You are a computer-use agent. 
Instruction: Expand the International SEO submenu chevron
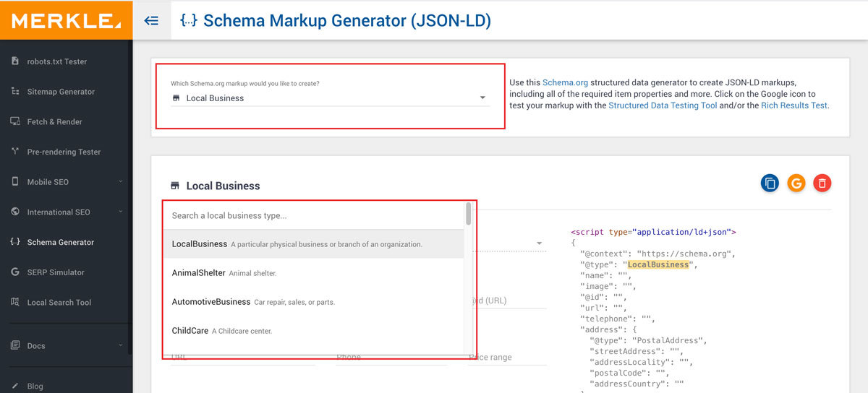(121, 212)
